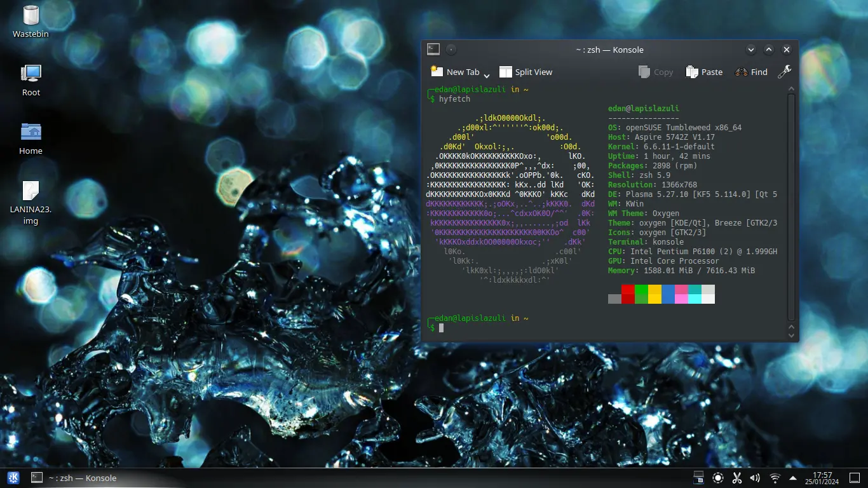868x488 pixels.
Task: Click the "Uptime: 1 hour, 42 mins" line
Action: (x=659, y=156)
